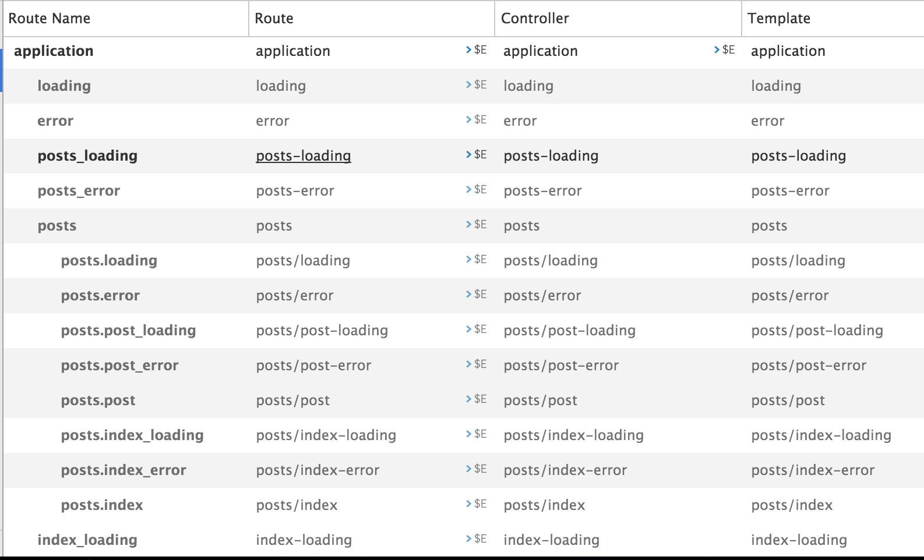
Task: Select the application route name row
Action: (x=54, y=51)
